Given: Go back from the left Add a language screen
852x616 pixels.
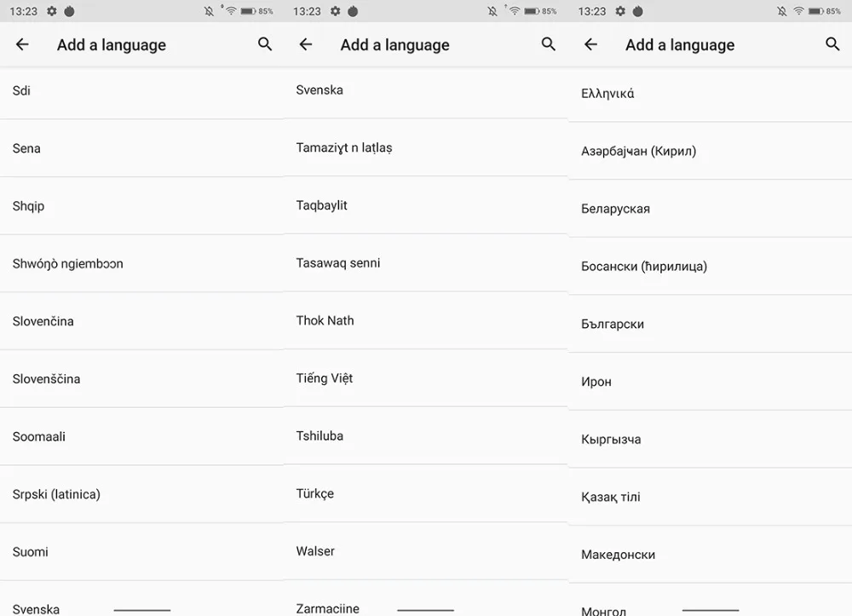Looking at the screenshot, I should (x=22, y=44).
